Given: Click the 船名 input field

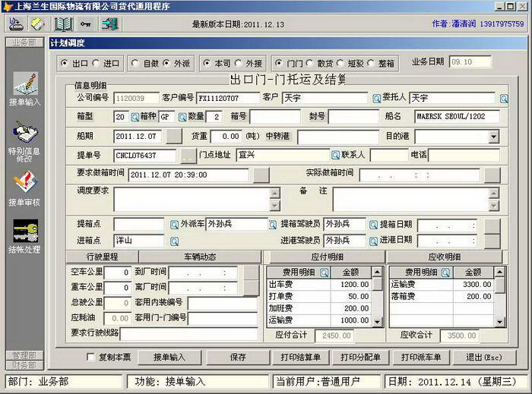Looking at the screenshot, I should (457, 117).
